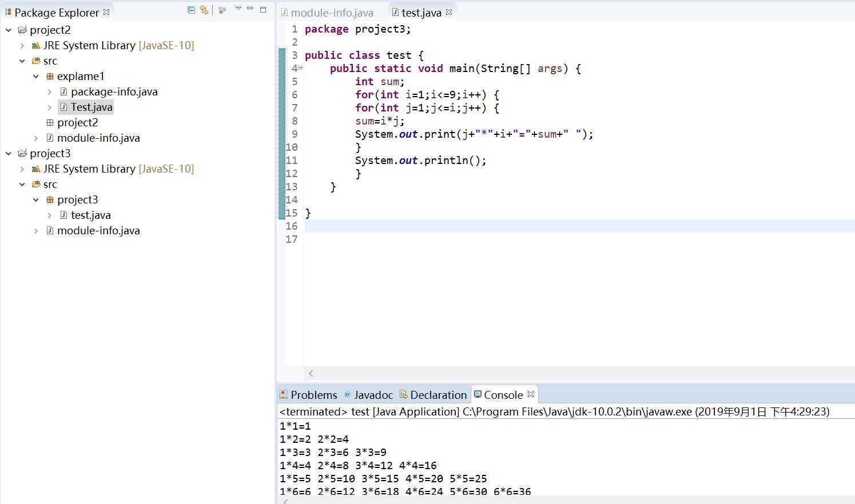Select Test.java in explame1 package
The width and height of the screenshot is (855, 504).
point(92,107)
